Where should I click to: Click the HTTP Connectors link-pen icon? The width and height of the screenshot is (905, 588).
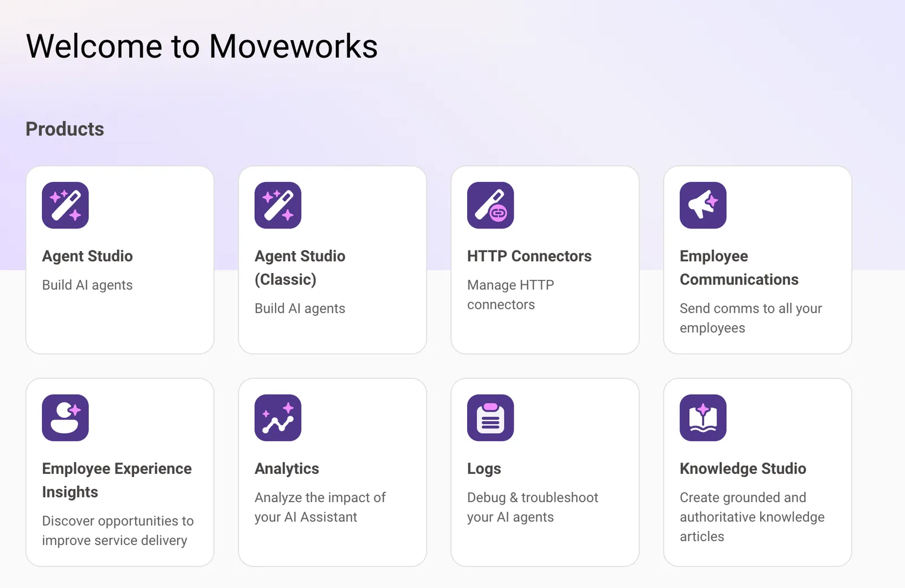[490, 205]
